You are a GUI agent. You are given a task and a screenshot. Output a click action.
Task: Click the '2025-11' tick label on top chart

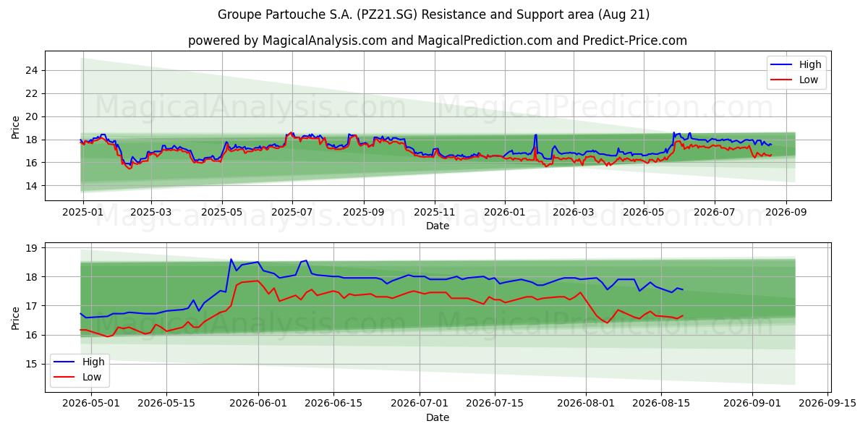pos(434,212)
